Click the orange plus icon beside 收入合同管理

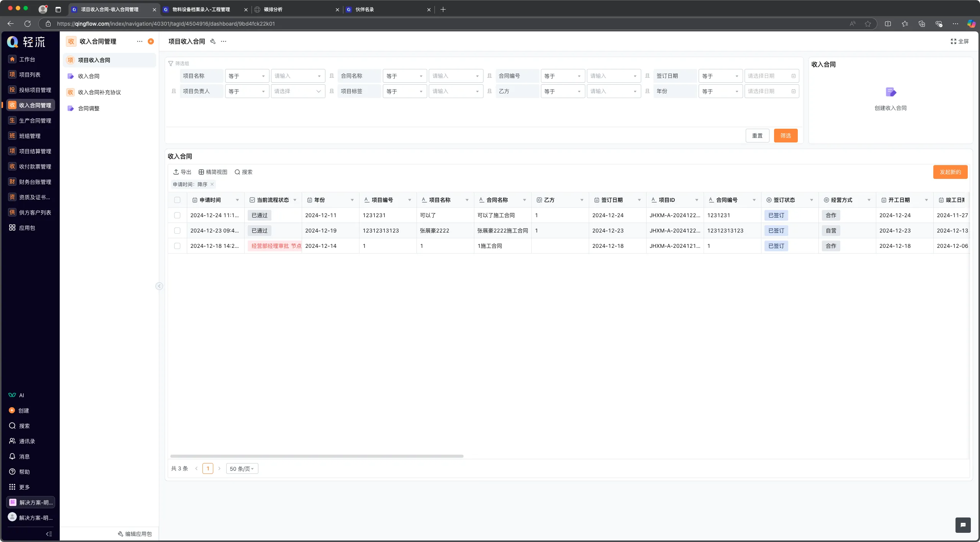pos(151,41)
